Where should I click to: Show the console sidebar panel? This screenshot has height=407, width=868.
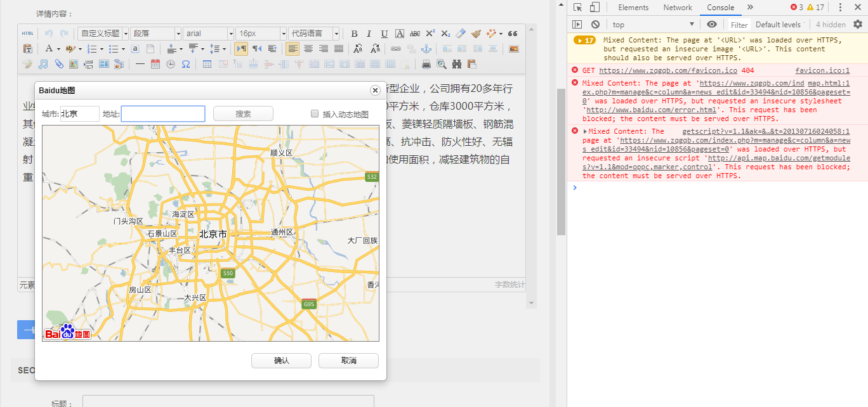577,24
